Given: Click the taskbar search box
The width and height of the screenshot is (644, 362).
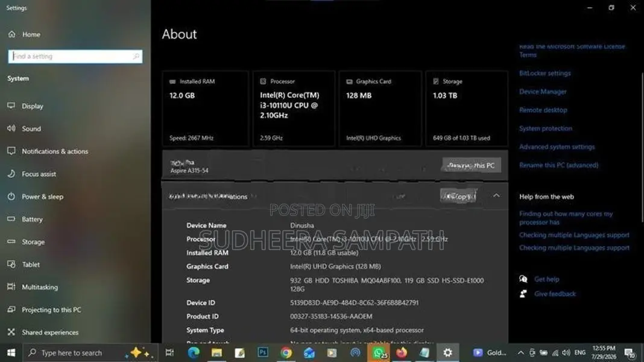Looking at the screenshot, I should (90, 352).
